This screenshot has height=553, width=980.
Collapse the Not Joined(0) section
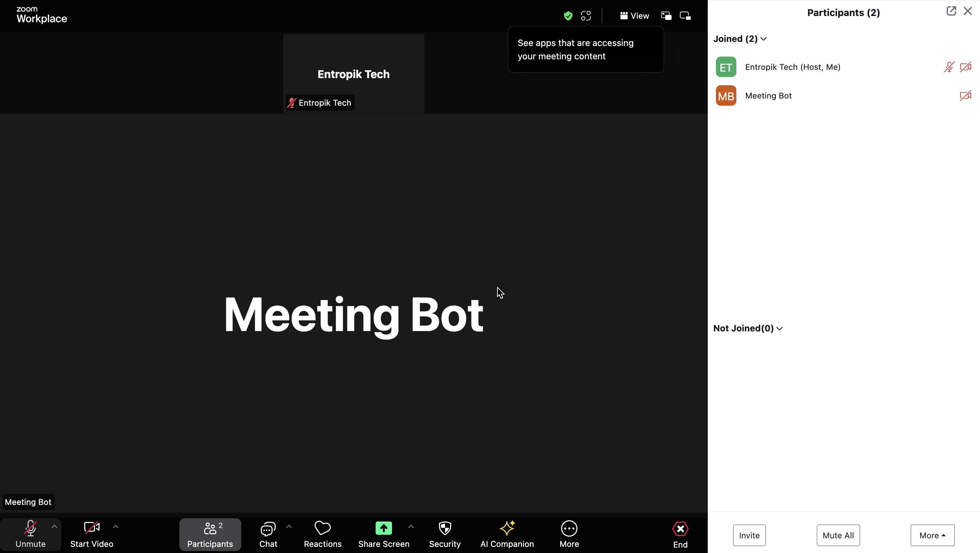[748, 328]
